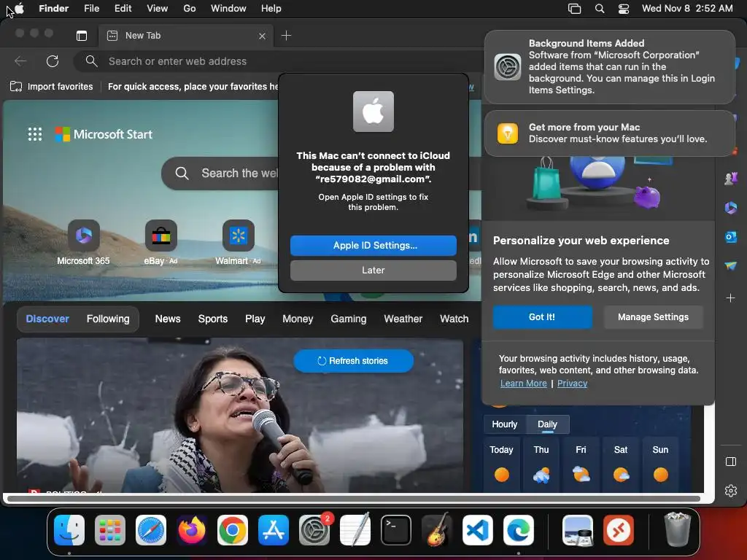The height and width of the screenshot is (560, 747).
Task: Open Control Center in menu bar
Action: point(624,9)
